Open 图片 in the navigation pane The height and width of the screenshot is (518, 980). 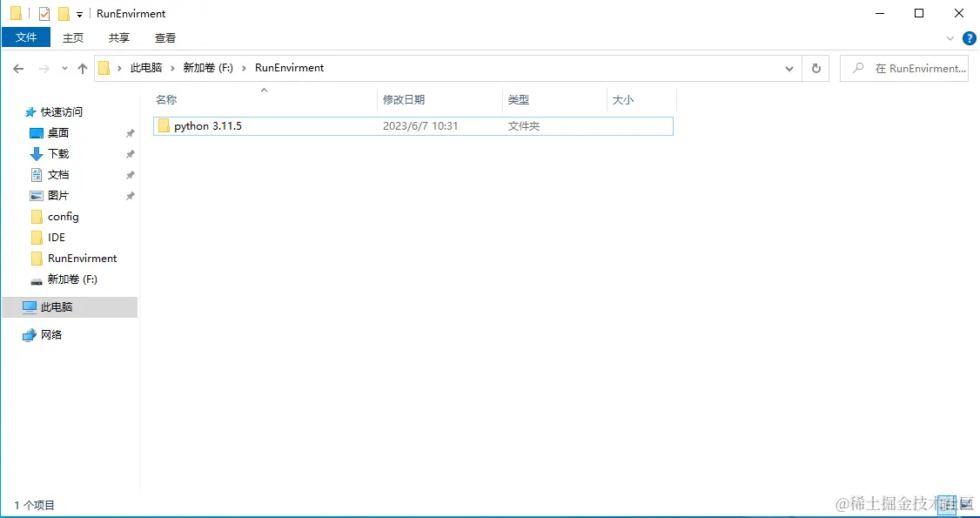58,195
